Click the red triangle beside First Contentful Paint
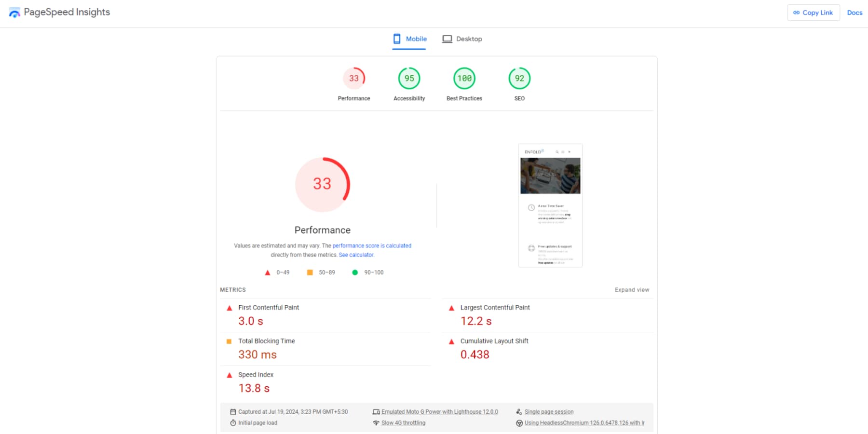 (230, 308)
